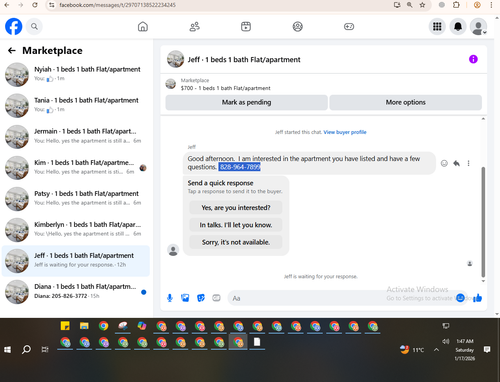This screenshot has width=500, height=382.
Task: Open the Windows Start menu
Action: [7, 349]
